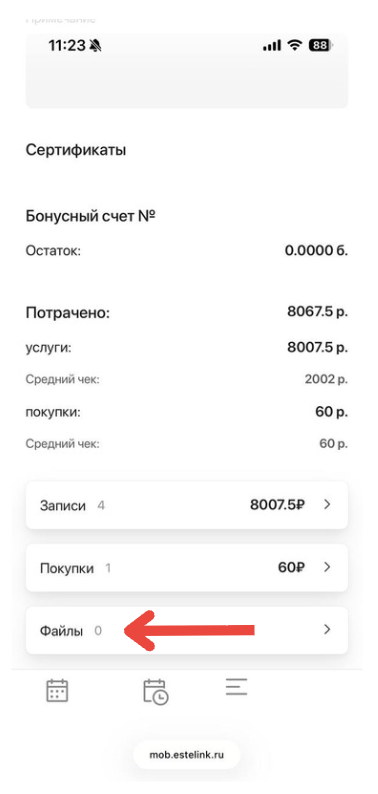The height and width of the screenshot is (794, 378).
Task: Tap the Остаток balance value 0.0000 б.
Action: click(x=316, y=250)
